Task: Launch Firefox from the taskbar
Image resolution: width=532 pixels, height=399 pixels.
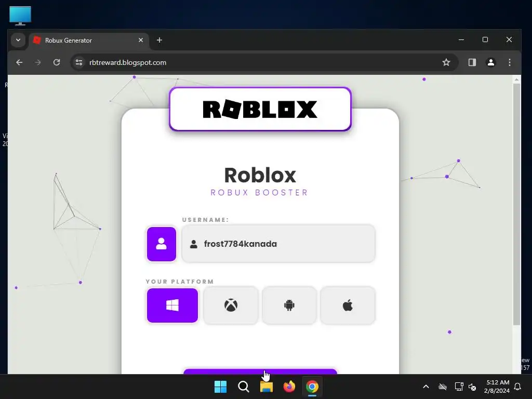Action: click(x=289, y=387)
